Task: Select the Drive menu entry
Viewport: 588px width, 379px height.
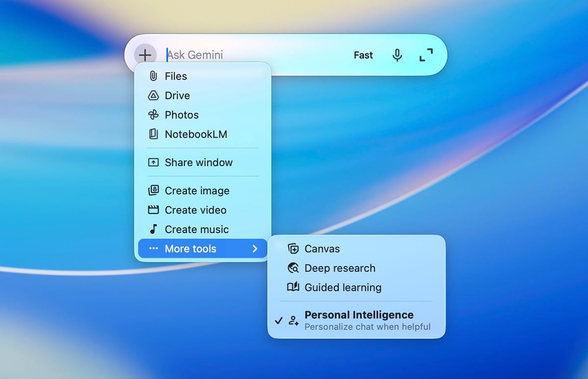Action: click(203, 95)
